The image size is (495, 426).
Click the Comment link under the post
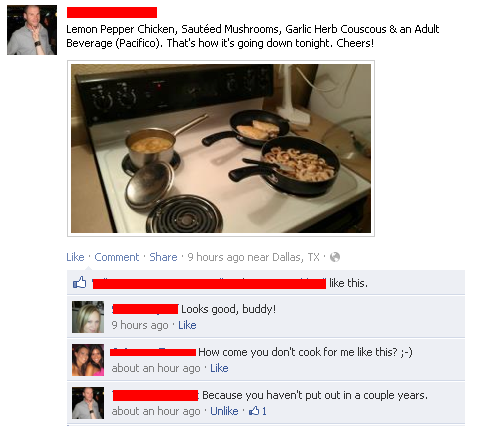click(x=117, y=257)
